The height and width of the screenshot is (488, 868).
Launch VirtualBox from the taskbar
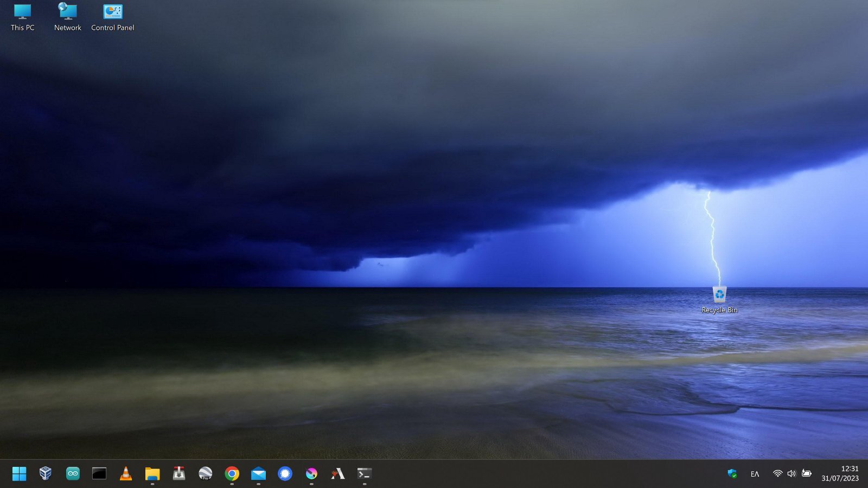click(x=46, y=473)
